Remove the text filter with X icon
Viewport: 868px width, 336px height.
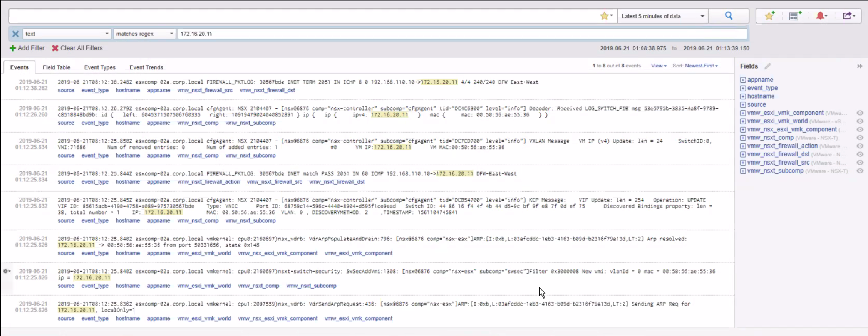(15, 34)
